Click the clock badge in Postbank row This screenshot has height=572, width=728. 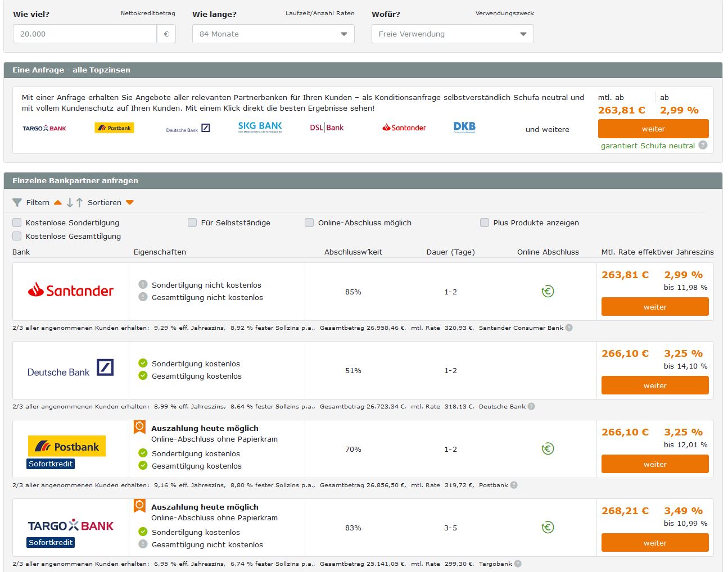139,428
